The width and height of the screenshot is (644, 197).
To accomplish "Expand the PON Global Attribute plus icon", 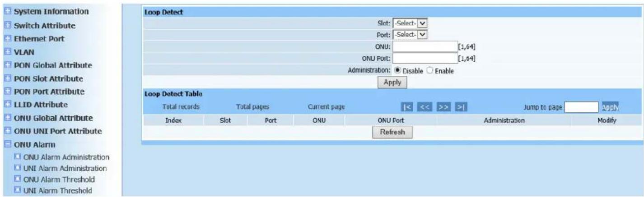I will tap(6, 65).
